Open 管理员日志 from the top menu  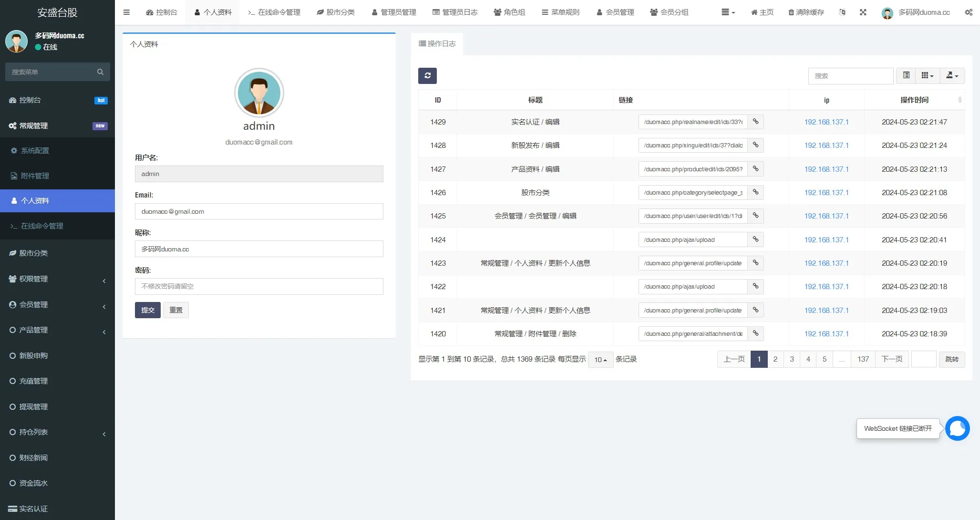point(455,12)
